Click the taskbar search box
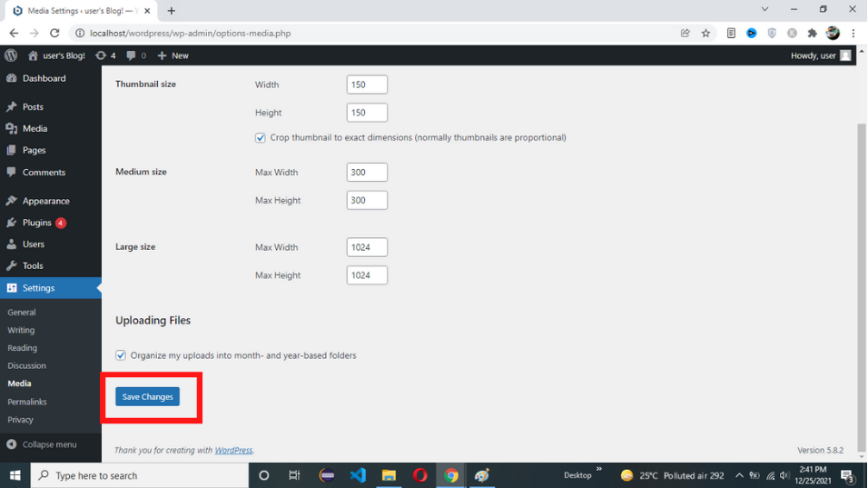This screenshot has height=488, width=868. [x=139, y=475]
